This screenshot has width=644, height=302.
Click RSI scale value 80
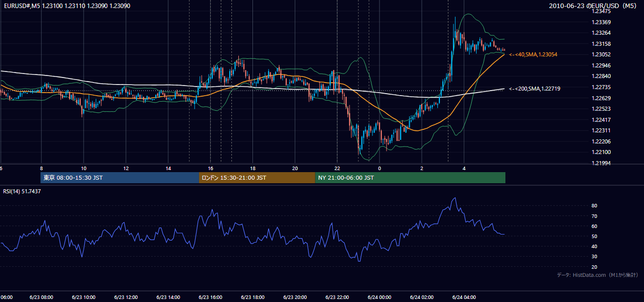click(x=595, y=206)
